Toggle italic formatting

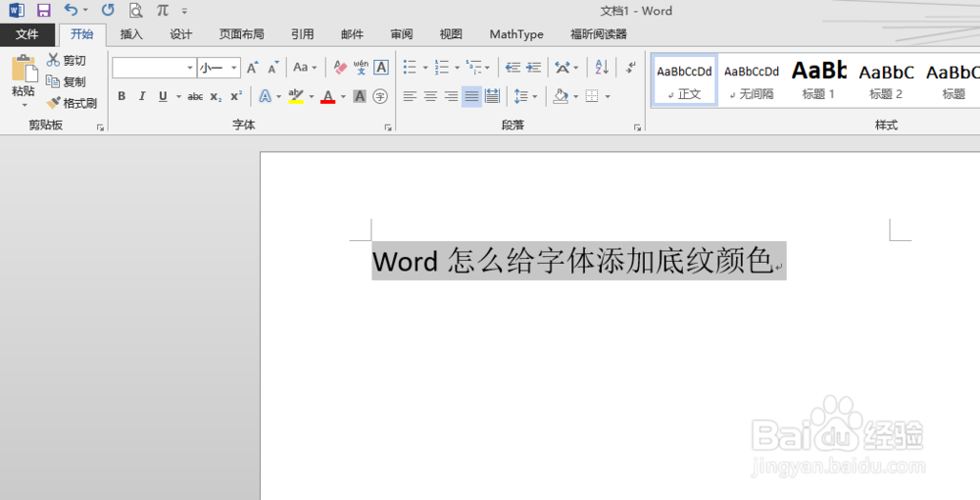coord(142,96)
